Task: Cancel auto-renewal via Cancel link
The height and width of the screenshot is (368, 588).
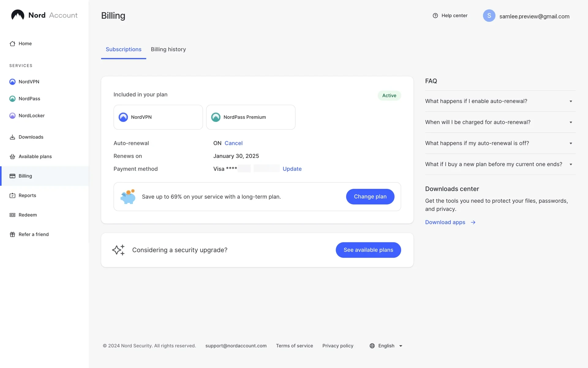Action: pyautogui.click(x=233, y=143)
